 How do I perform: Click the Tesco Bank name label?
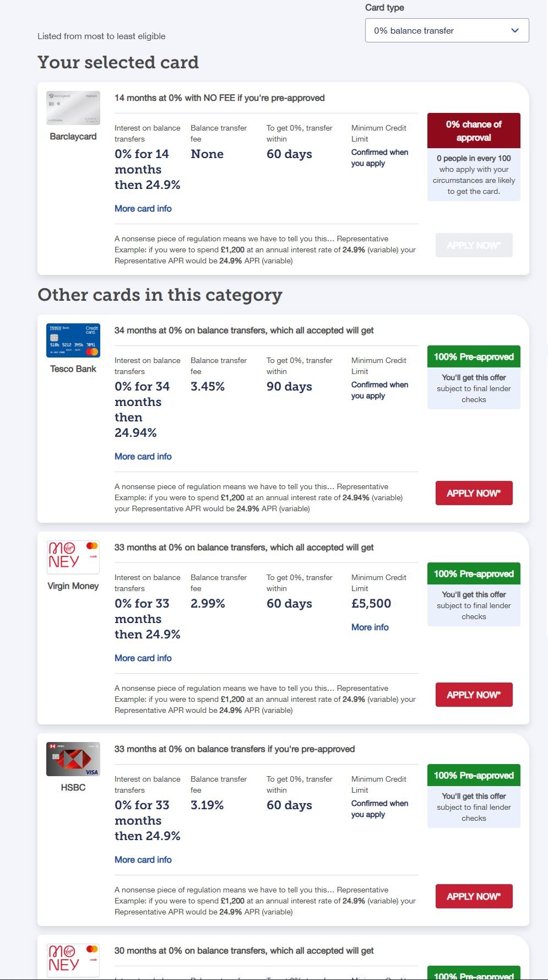coord(73,369)
